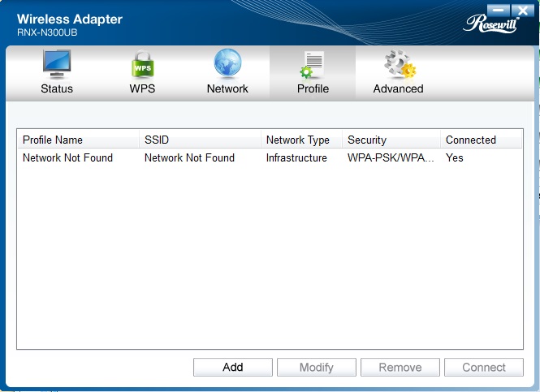
Task: Click the Rosewill logo
Action: (491, 24)
